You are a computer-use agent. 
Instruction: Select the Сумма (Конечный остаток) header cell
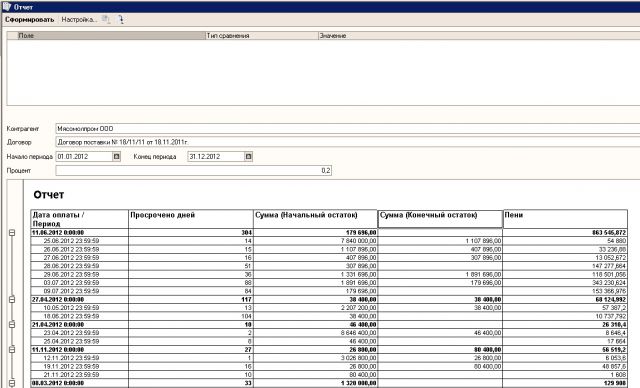[440, 219]
